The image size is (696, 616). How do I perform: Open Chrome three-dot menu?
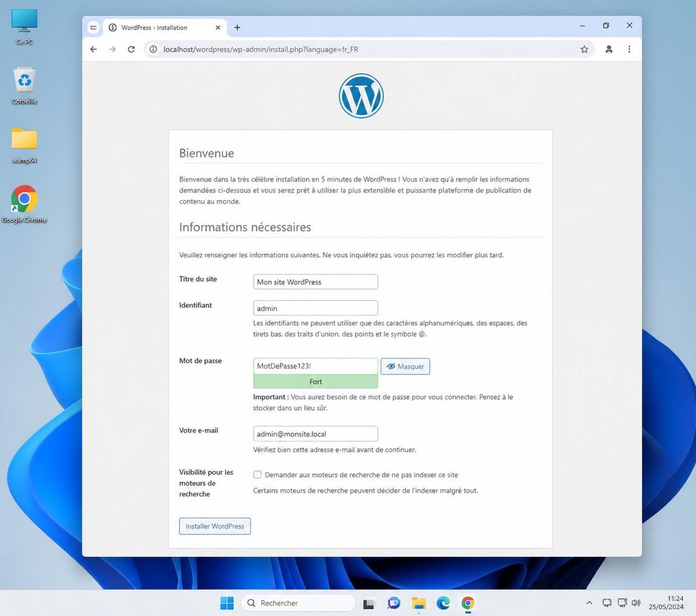point(629,49)
